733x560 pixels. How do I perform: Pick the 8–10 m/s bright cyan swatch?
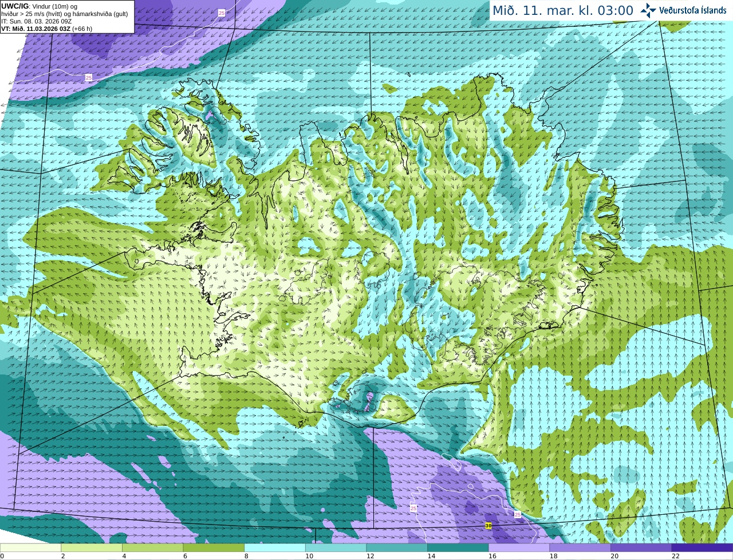275,548
